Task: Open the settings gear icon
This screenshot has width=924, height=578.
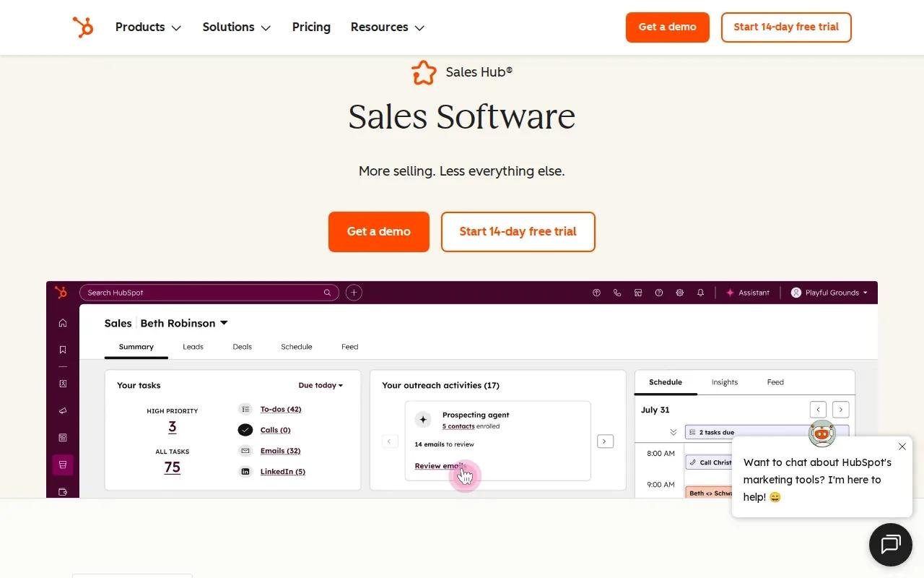Action: pos(680,293)
